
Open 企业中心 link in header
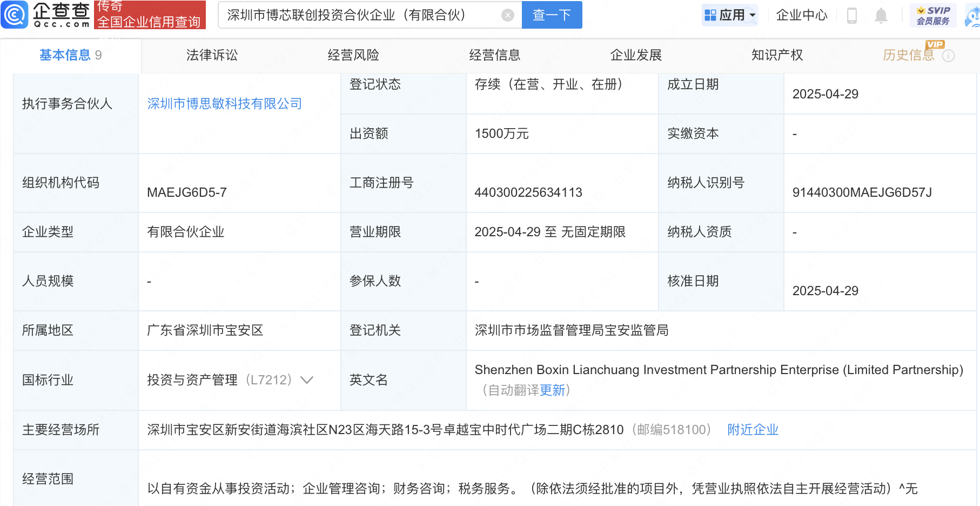coord(802,15)
